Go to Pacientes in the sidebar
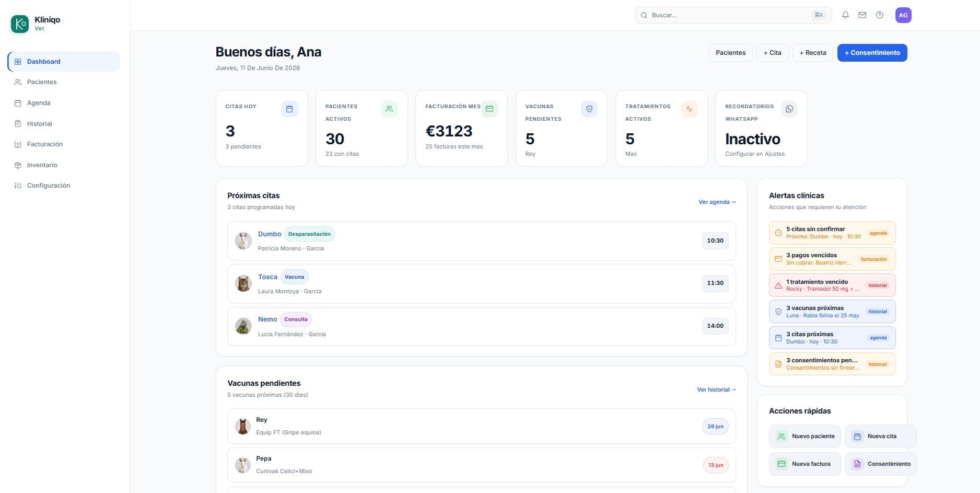Viewport: 980px width, 493px height. pos(64,82)
